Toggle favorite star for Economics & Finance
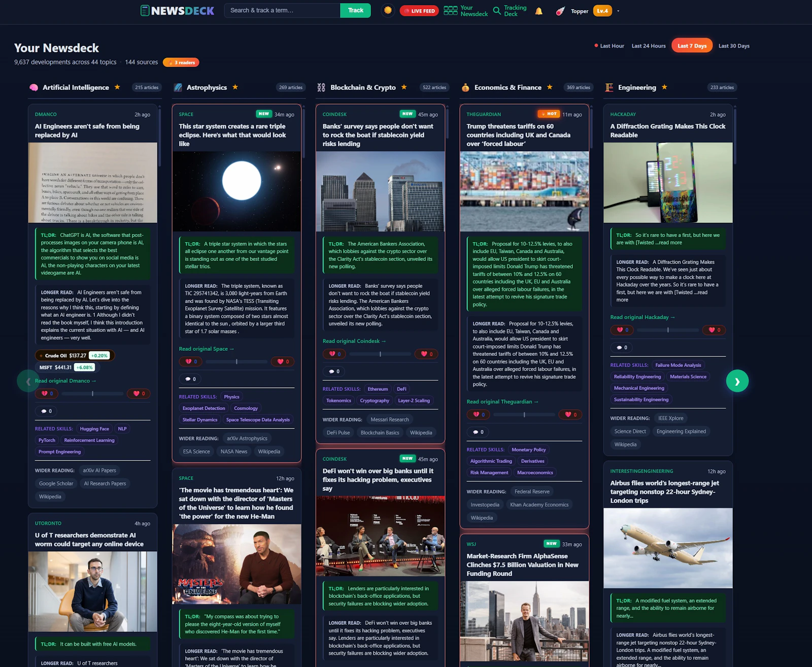 pyautogui.click(x=550, y=87)
